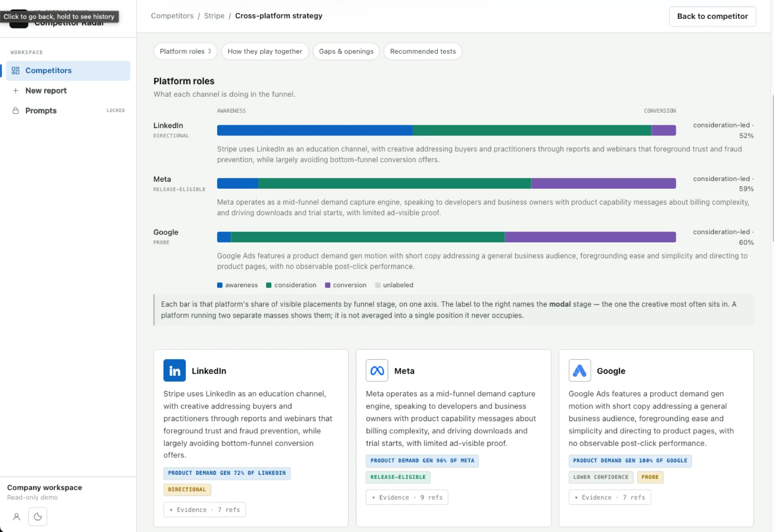Click the Cross-platform strategy breadcrumb title
This screenshot has height=532, width=774.
279,16
